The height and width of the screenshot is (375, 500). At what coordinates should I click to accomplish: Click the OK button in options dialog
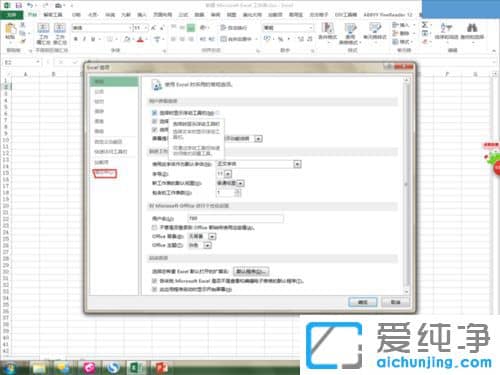coord(363,302)
